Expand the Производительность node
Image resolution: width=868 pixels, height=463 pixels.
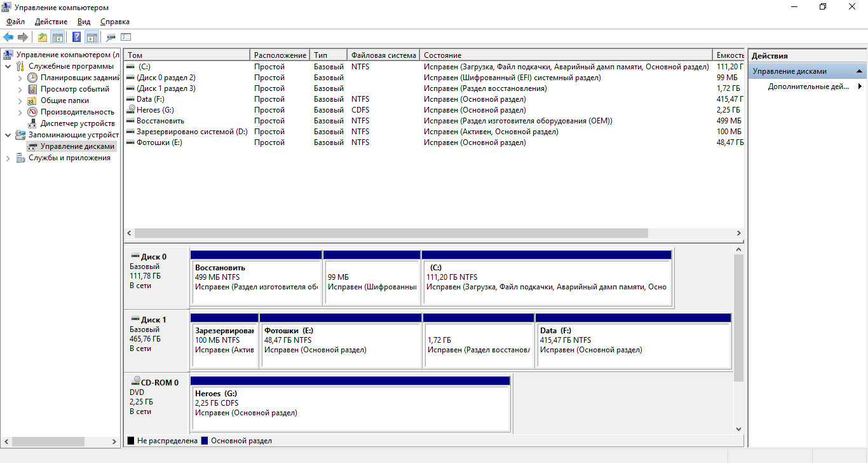coord(20,112)
